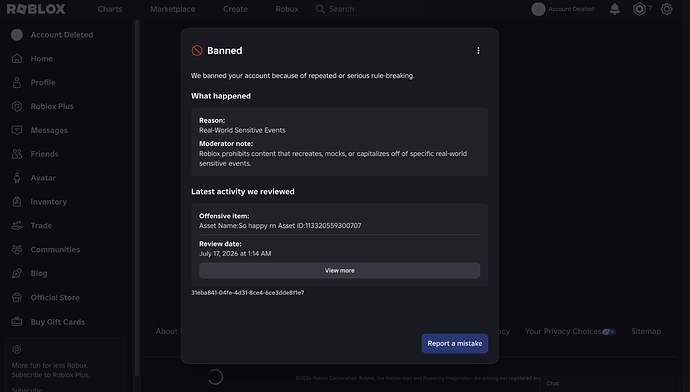Image resolution: width=690 pixels, height=392 pixels.
Task: Open Blog via pencil icon
Action: tap(17, 273)
